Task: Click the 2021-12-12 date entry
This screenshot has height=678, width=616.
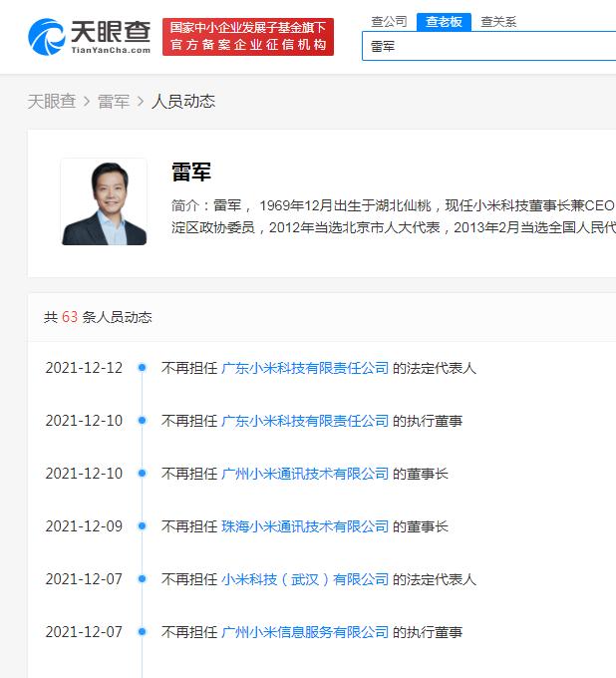Action: pos(84,368)
